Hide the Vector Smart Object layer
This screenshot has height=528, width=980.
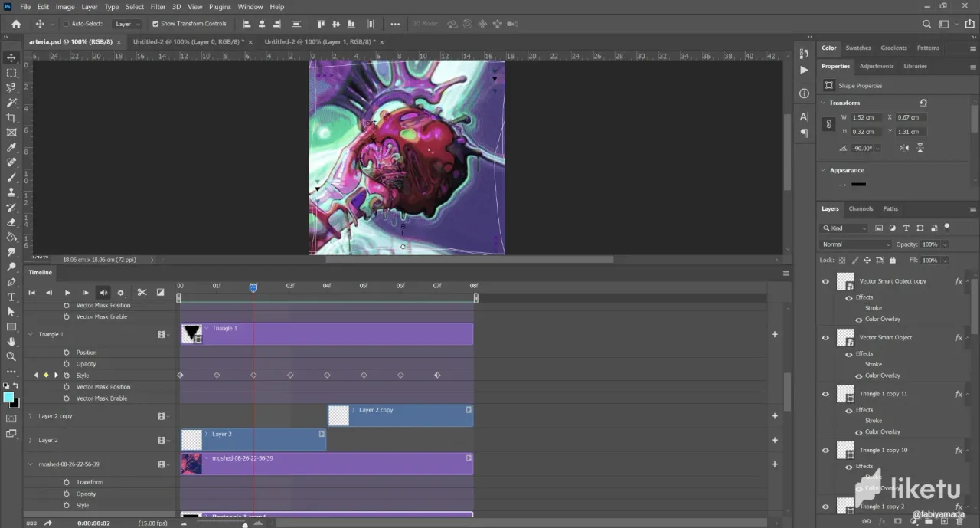pyautogui.click(x=825, y=337)
